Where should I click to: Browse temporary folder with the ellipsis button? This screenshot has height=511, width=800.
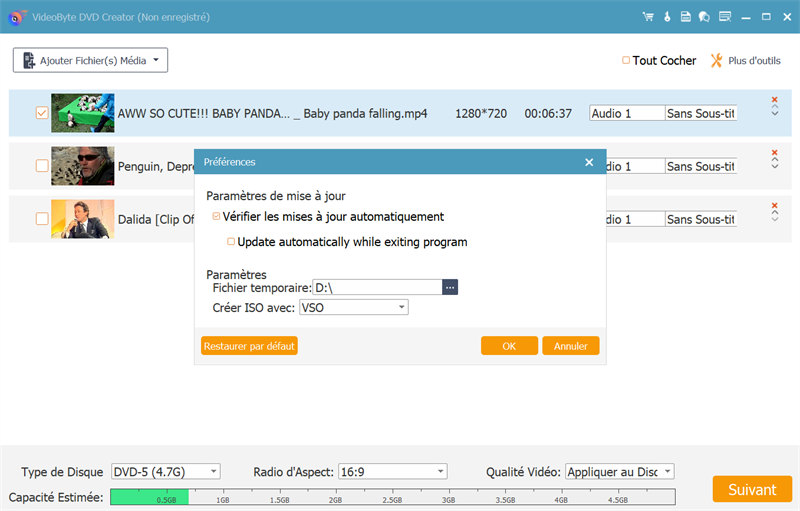pos(450,287)
